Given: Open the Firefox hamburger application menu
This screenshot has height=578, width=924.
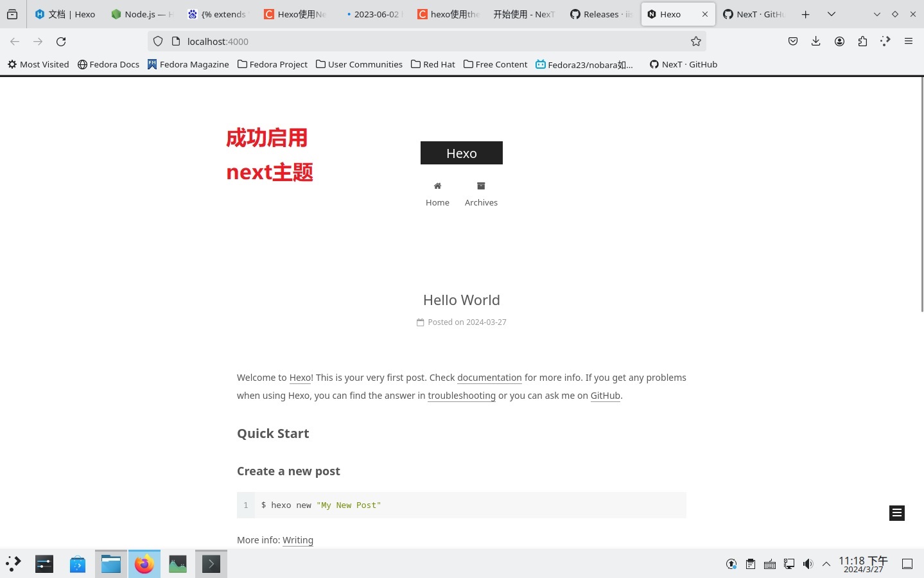Looking at the screenshot, I should coord(909,41).
